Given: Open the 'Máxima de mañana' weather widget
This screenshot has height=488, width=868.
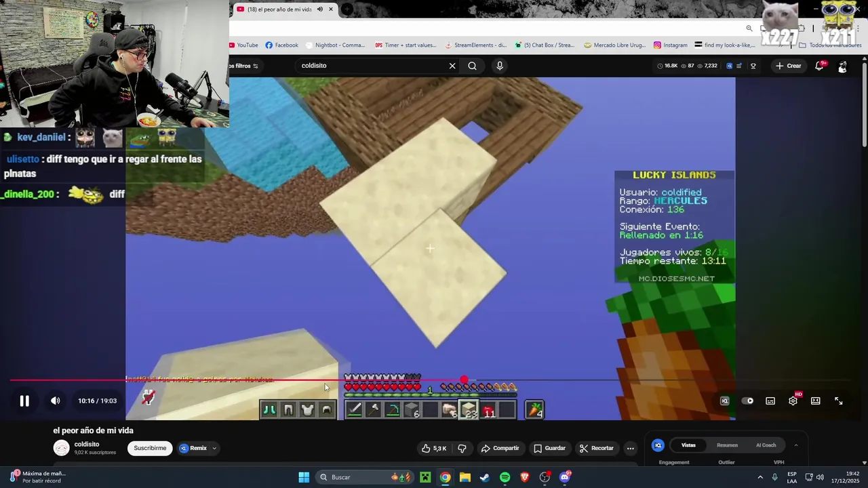Looking at the screenshot, I should point(37,477).
